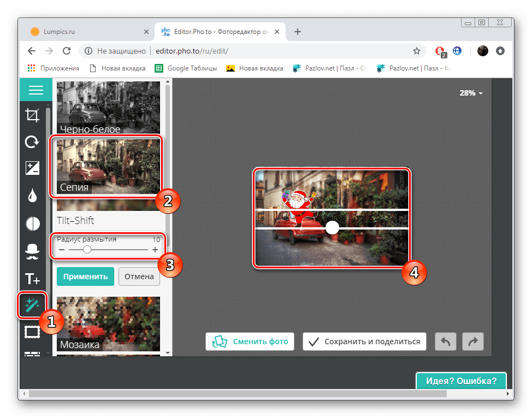Click the Santa sticker on the photo
The width and height of the screenshot is (532, 418).
(x=299, y=208)
